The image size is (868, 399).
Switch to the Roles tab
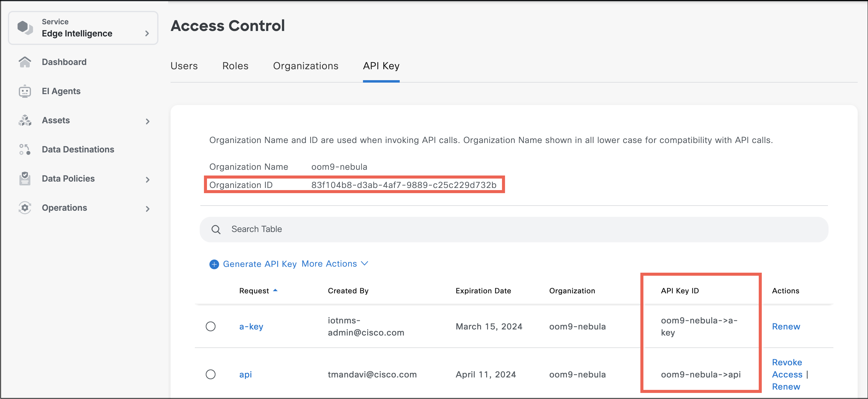pyautogui.click(x=235, y=66)
